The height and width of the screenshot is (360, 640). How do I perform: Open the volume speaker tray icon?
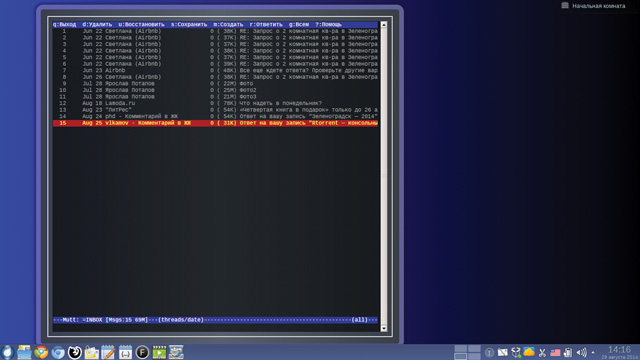(581, 352)
